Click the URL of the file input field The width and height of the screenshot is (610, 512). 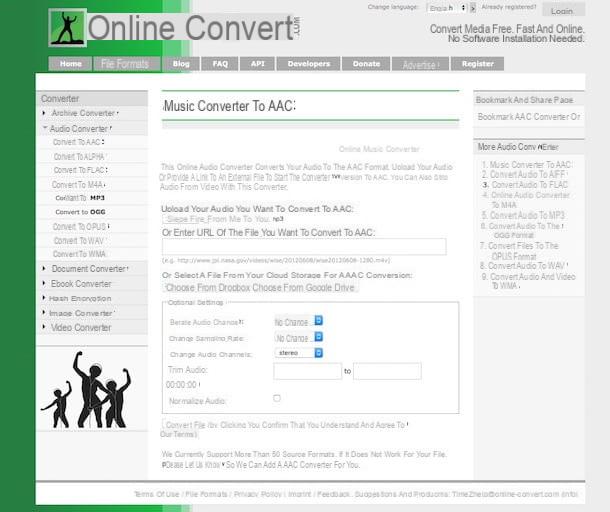pos(304,247)
